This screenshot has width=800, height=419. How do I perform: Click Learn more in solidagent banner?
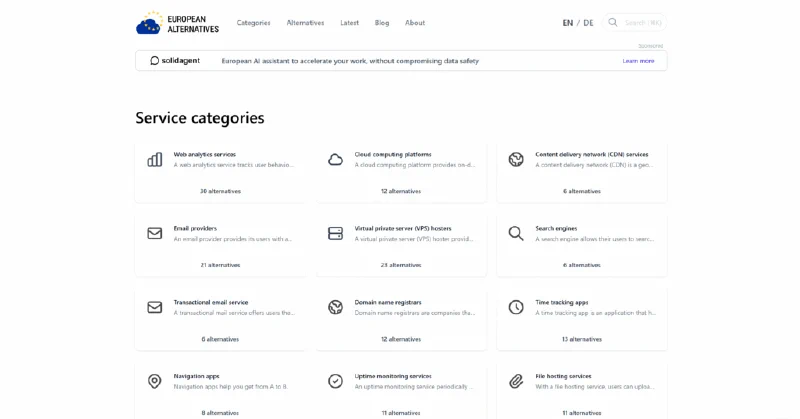coord(638,61)
